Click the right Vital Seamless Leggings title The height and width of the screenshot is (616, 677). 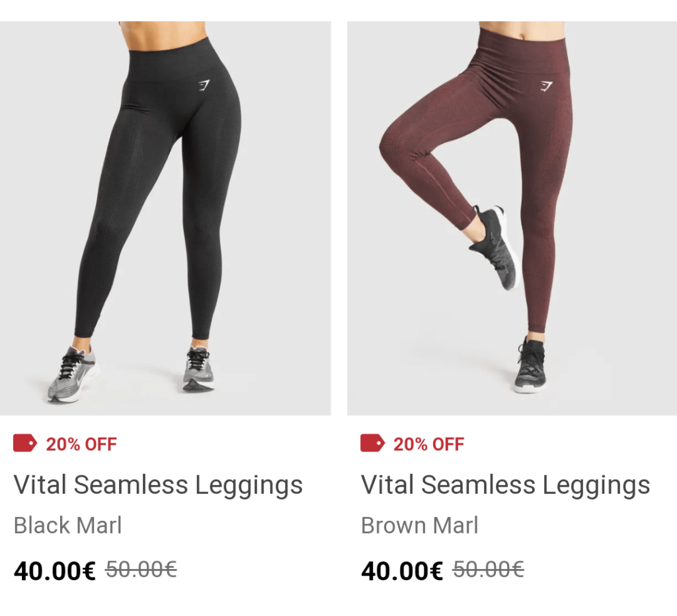coord(505,484)
